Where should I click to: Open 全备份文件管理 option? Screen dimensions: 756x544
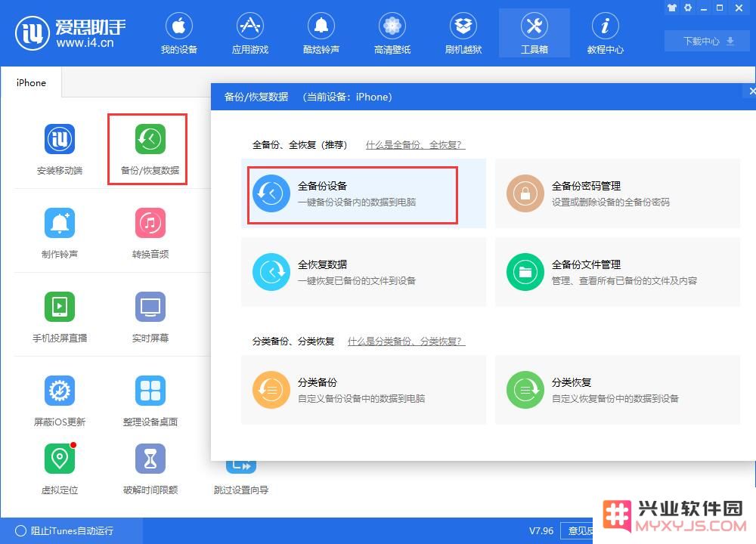(618, 272)
